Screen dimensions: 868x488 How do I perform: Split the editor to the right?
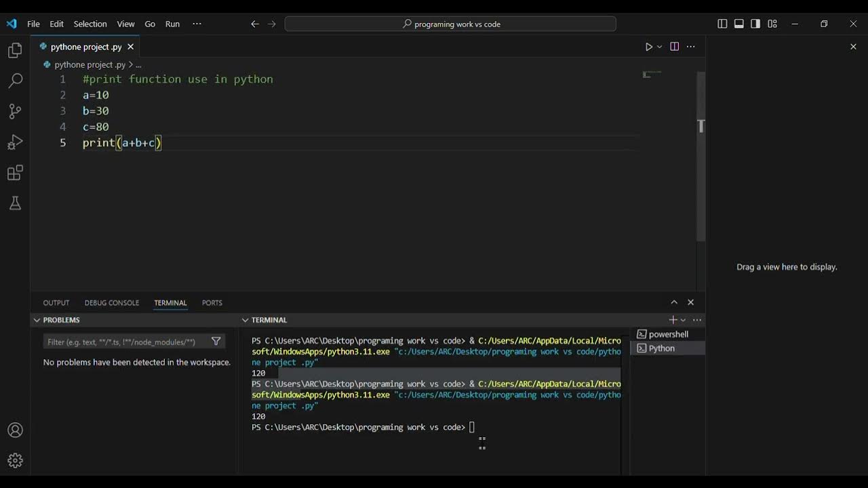coord(674,47)
